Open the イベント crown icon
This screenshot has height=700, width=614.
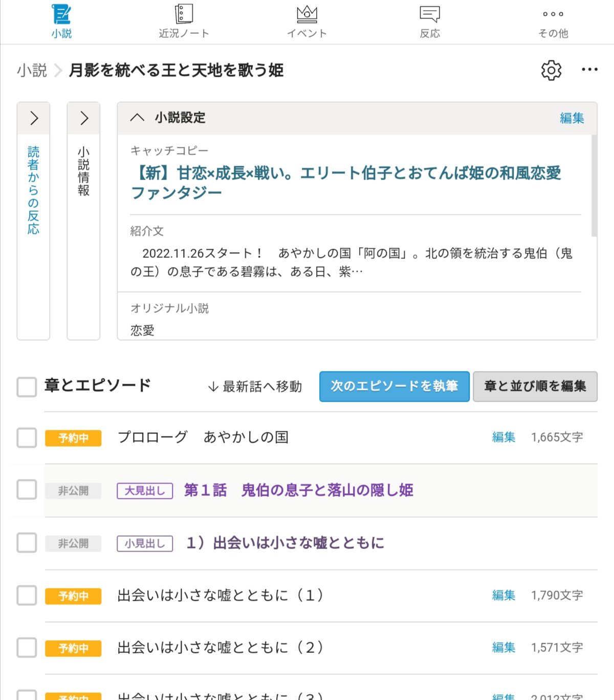pos(307,14)
